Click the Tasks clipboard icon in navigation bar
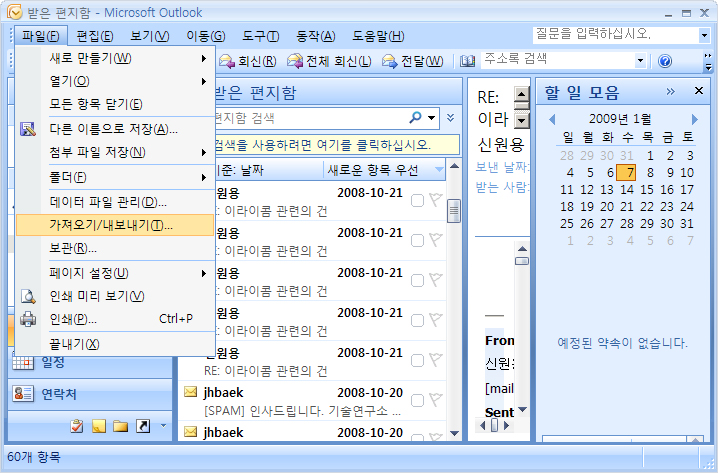 [x=77, y=426]
